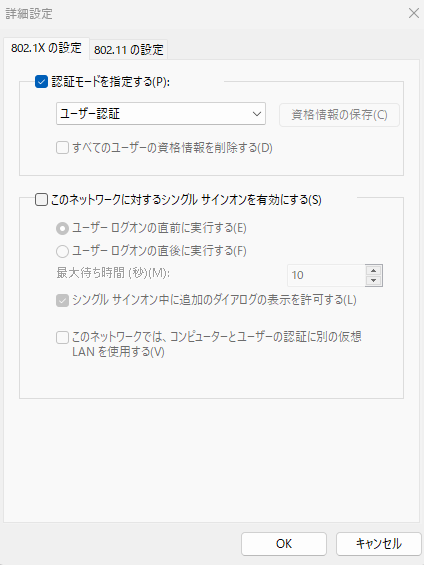
Task: Select ユーザー ログオンの直後に実行する radio button
Action: pyautogui.click(x=62, y=251)
